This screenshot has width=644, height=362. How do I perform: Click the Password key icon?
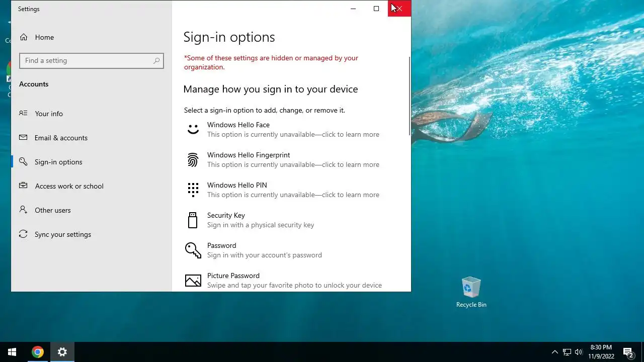193,250
